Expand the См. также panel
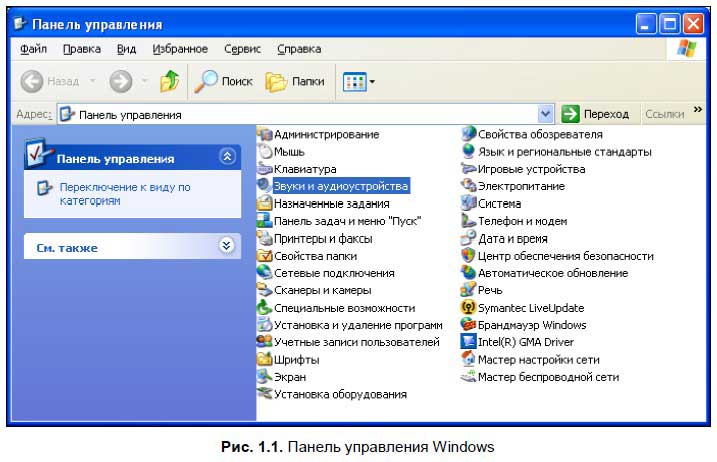 coord(226,245)
